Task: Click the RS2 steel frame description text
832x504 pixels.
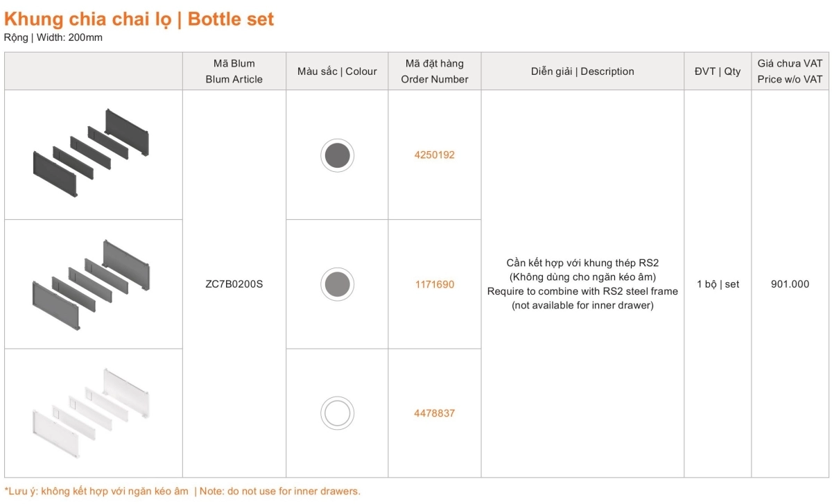Action: pyautogui.click(x=582, y=284)
